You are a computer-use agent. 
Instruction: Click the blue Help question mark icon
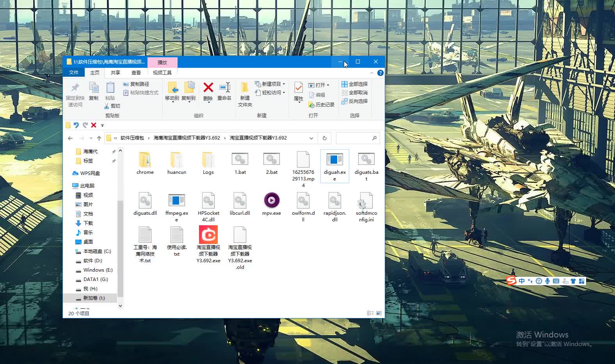coord(380,73)
